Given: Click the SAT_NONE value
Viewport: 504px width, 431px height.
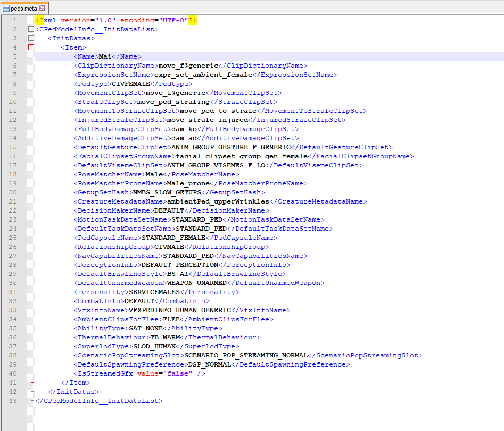Looking at the screenshot, I should [146, 328].
